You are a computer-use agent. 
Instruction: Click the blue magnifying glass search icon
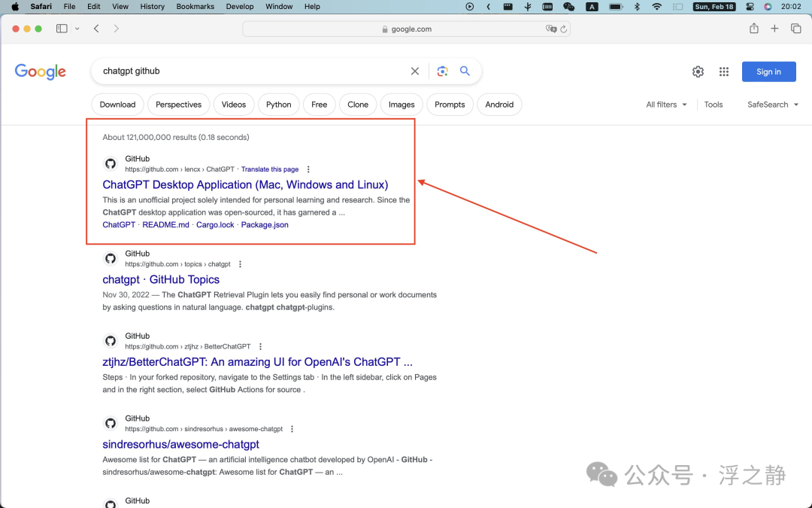pos(465,71)
